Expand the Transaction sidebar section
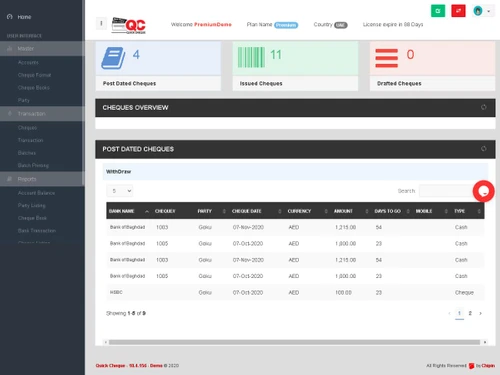Screen dimensions: 500x375 42,114
